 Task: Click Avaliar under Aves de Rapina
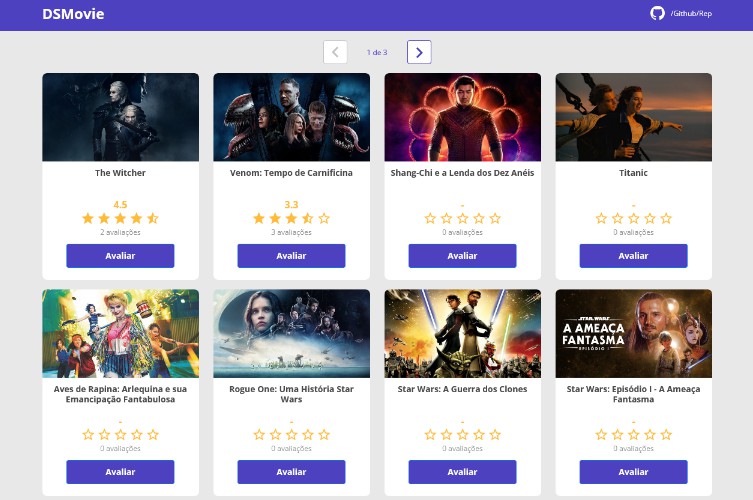click(x=120, y=472)
